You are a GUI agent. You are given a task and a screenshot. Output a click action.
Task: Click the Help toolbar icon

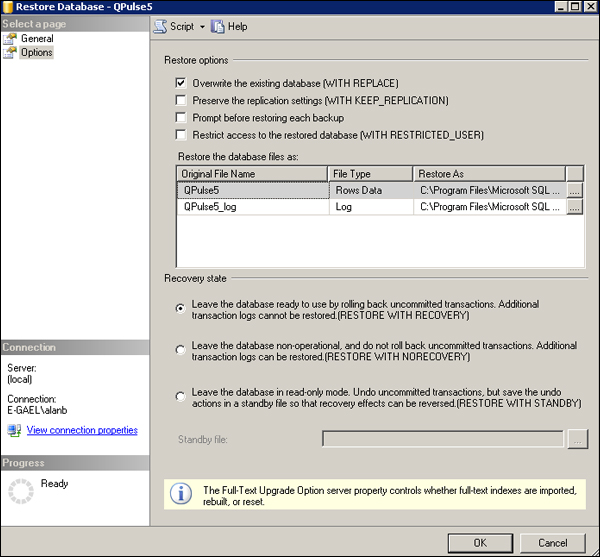coord(218,27)
